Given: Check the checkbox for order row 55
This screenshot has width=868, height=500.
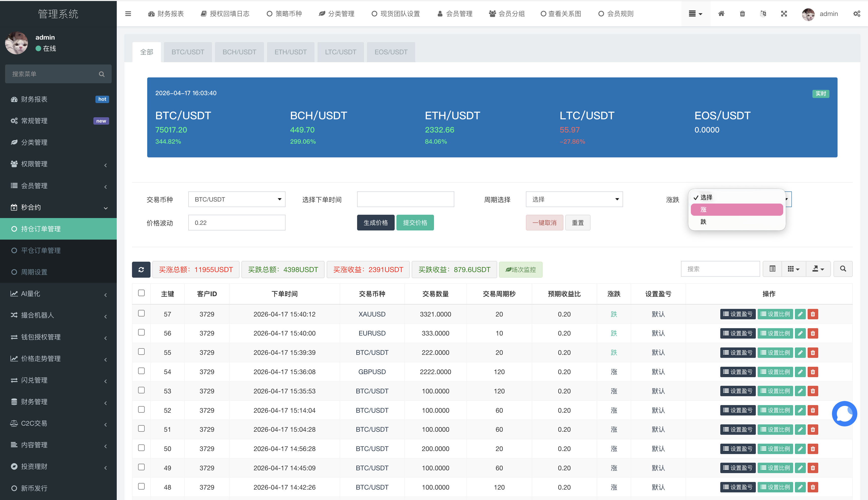Looking at the screenshot, I should (x=141, y=352).
